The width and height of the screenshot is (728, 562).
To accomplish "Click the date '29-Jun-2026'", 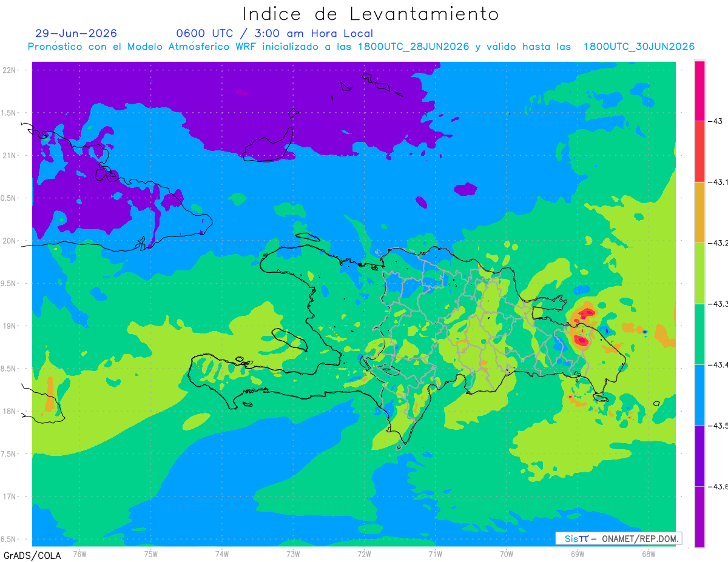I will point(76,33).
